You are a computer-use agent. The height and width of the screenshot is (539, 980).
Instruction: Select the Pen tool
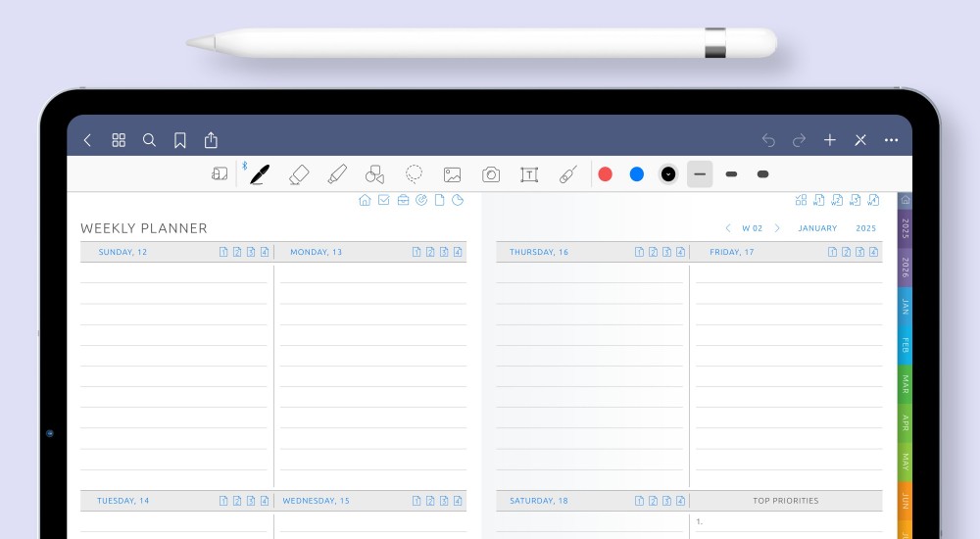(259, 174)
